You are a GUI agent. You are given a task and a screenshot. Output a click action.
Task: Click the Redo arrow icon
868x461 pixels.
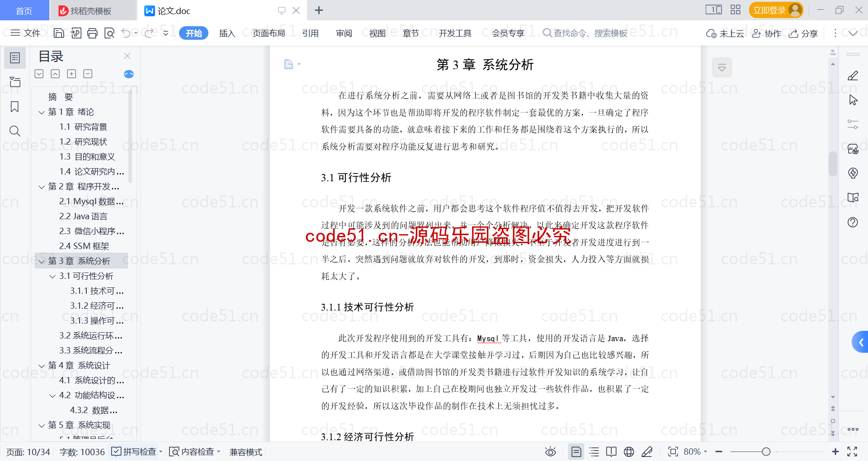[x=149, y=33]
